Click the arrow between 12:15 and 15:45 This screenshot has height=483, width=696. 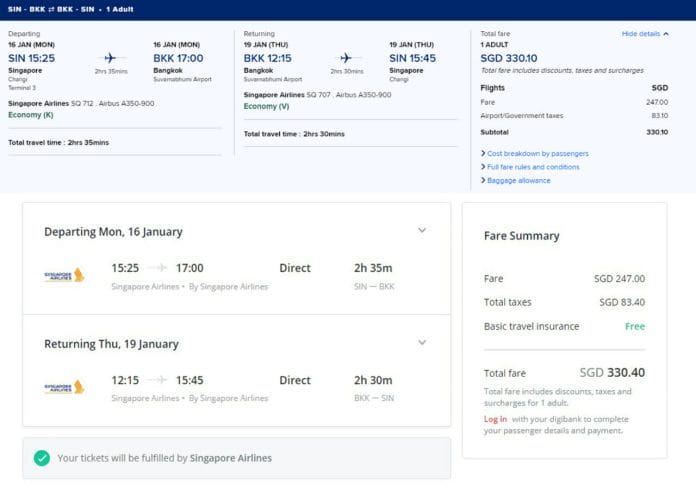(157, 380)
